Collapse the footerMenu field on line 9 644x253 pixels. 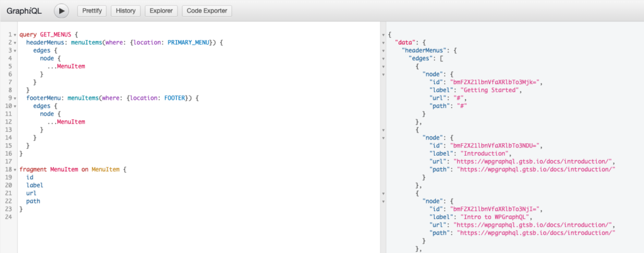pos(15,99)
